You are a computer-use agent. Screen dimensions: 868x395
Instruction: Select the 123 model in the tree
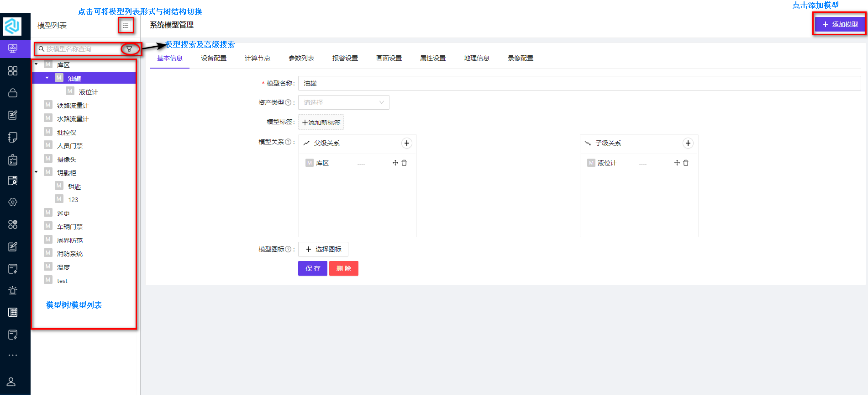tap(73, 200)
